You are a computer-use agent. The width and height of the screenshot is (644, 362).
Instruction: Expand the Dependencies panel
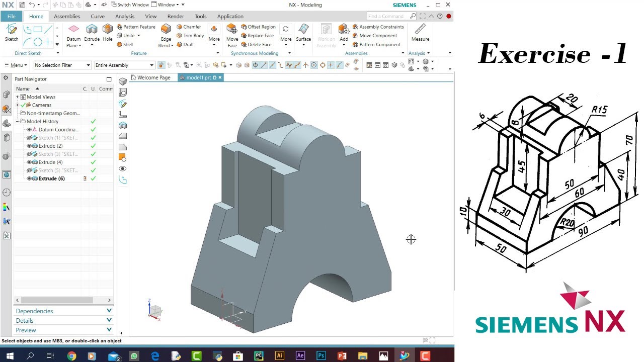(x=63, y=311)
